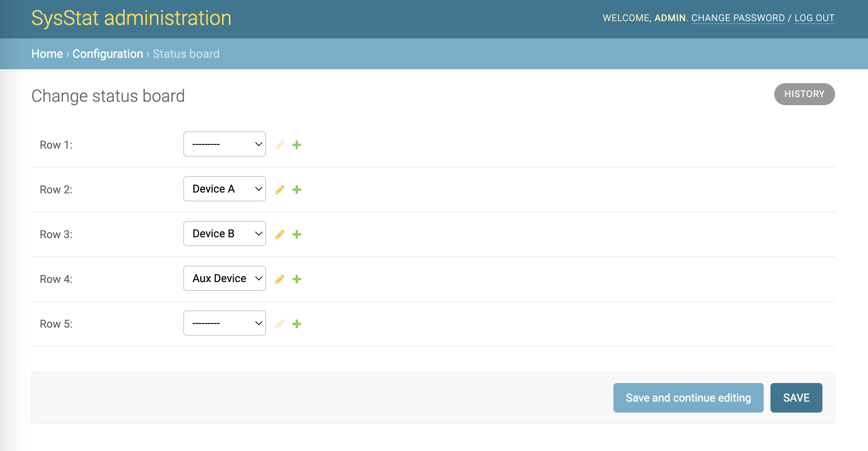This screenshot has width=868, height=451.
Task: Click the green plus icon in Row 3
Action: 297,234
